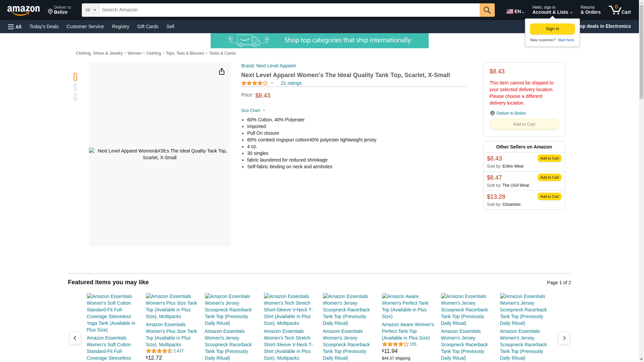Select the second product image thumbnail

pyautogui.click(x=75, y=87)
